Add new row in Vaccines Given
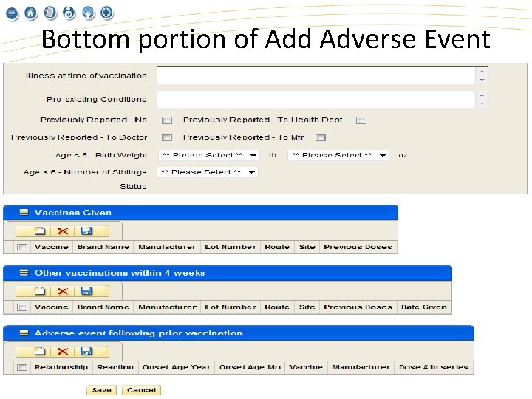The image size is (532, 399). point(40,231)
